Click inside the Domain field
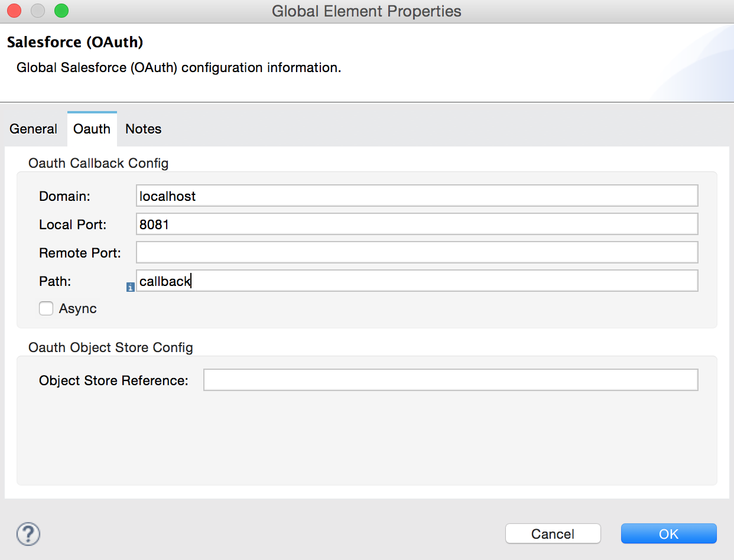 click(414, 196)
